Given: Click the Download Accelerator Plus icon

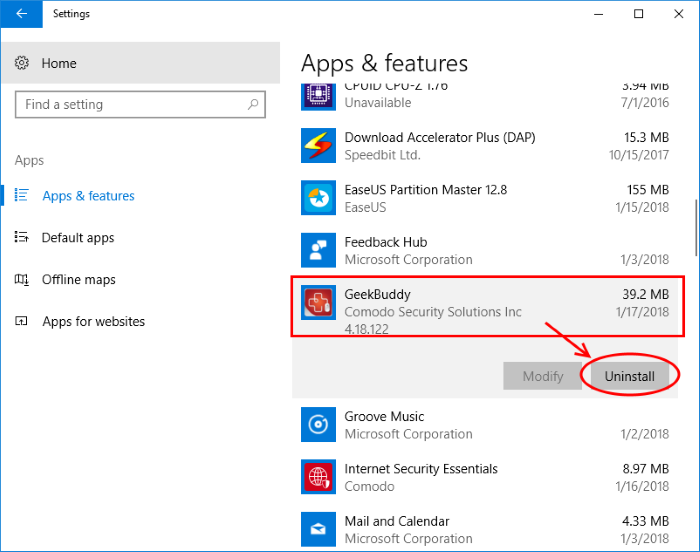Looking at the screenshot, I should (x=318, y=146).
